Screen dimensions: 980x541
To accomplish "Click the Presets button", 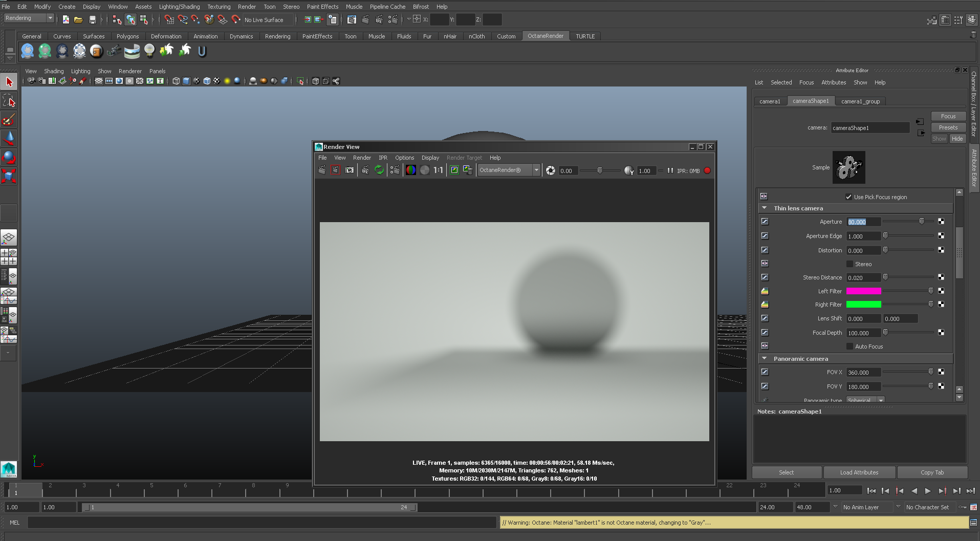I will point(948,127).
